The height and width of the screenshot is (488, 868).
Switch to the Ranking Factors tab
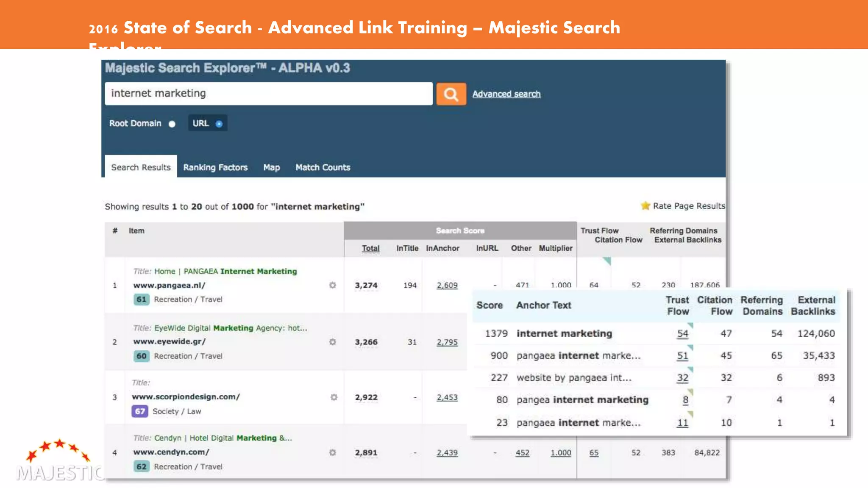(215, 167)
